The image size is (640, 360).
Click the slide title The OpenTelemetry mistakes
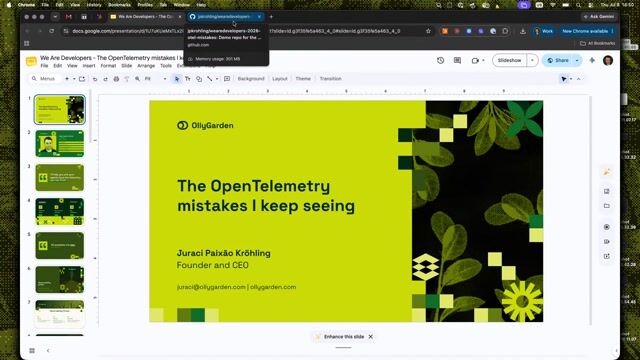(x=266, y=196)
